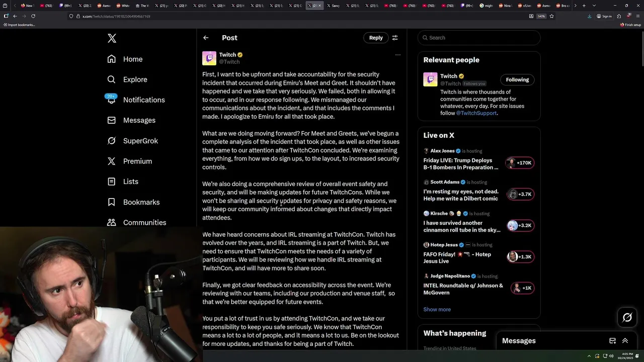The image size is (644, 362).
Task: Open a new browser tab
Action: coord(584,6)
